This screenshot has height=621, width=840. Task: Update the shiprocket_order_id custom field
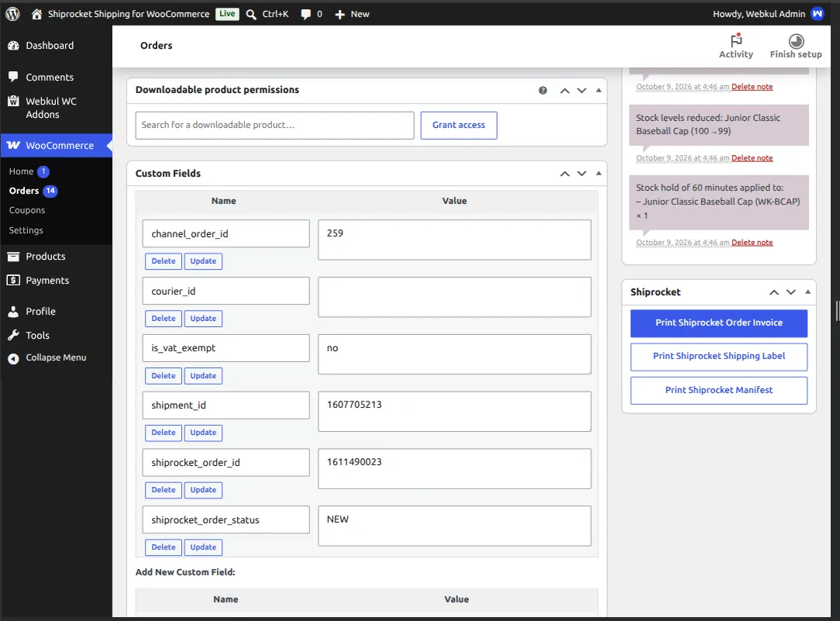[203, 490]
